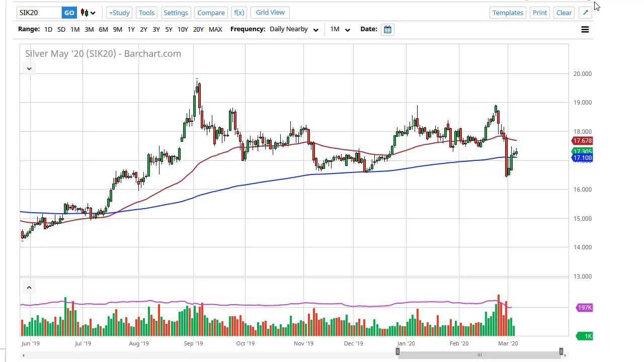
Task: Open the Templates menu
Action: (508, 13)
